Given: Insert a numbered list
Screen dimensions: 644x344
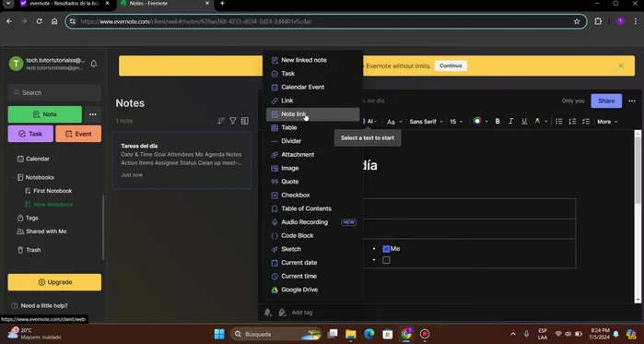Looking at the screenshot, I should coord(572,121).
